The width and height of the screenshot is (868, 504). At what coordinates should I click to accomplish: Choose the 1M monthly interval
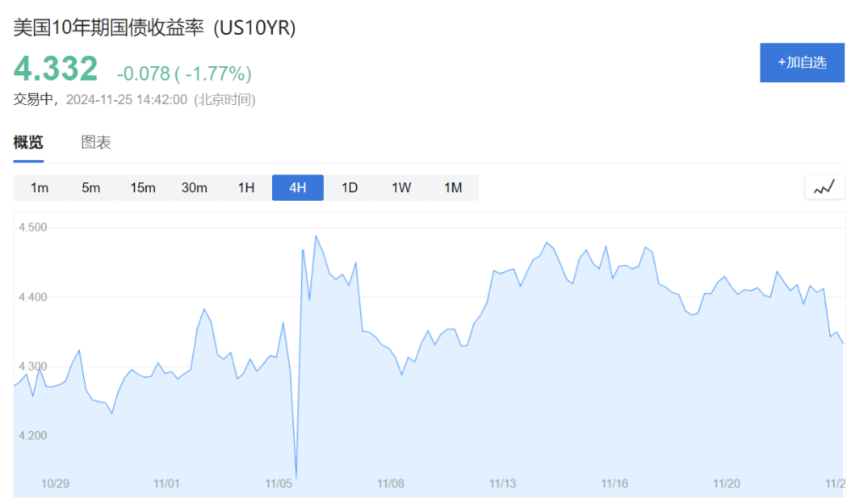(x=453, y=188)
